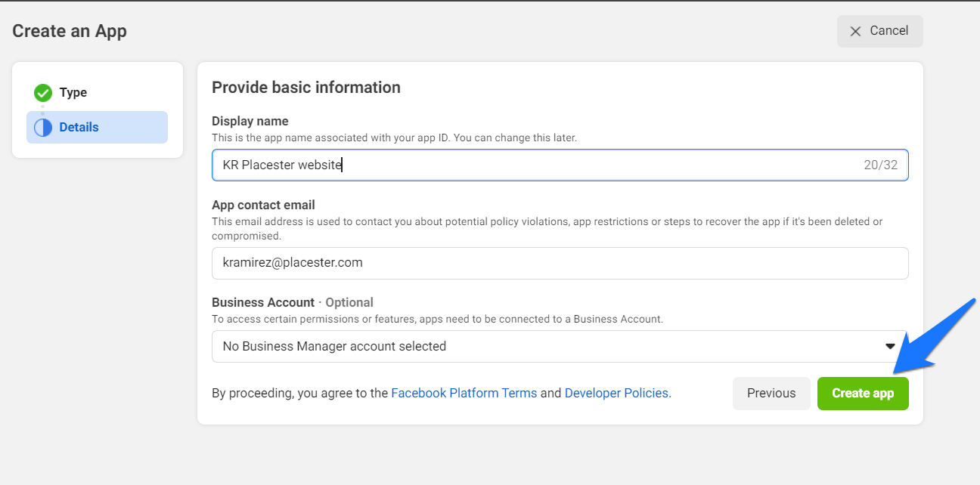Click the 'App contact email' label
Viewport: 980px width, 485px height.
[263, 205]
